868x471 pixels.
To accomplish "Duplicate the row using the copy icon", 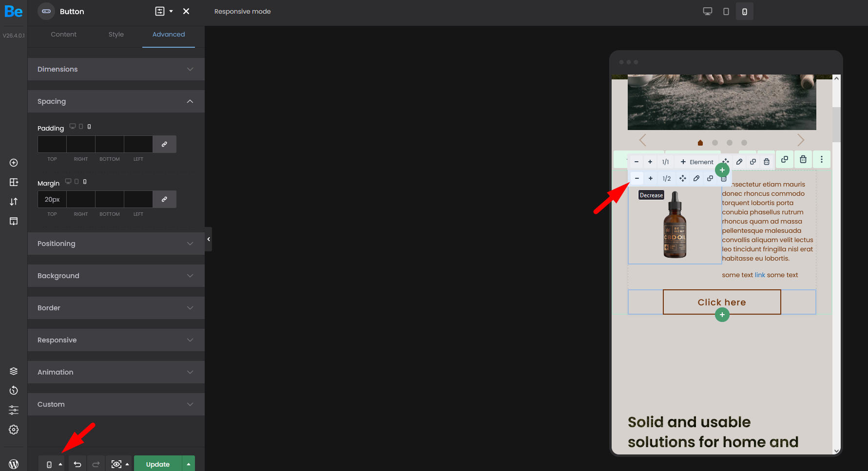I will [785, 159].
